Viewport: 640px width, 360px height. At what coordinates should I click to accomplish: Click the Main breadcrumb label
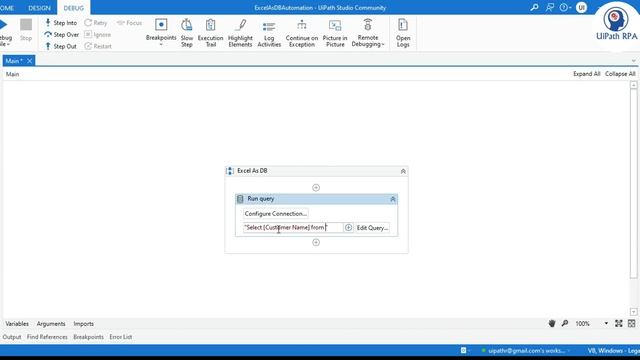(12, 74)
